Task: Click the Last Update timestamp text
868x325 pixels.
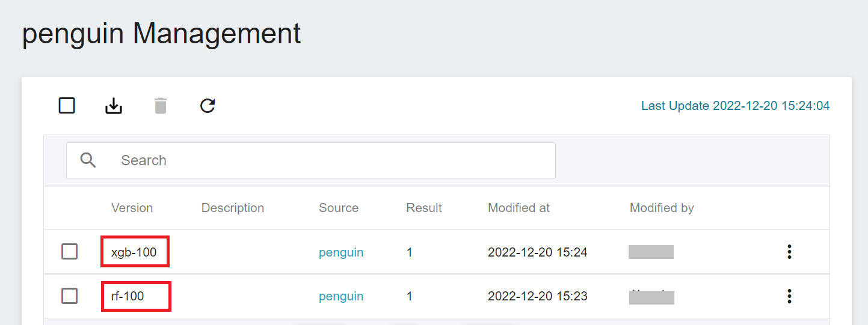Action: click(735, 106)
